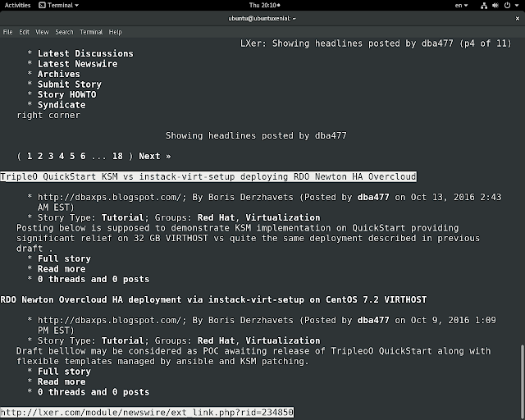The height and width of the screenshot is (420, 525).
Task: Click Read more under RDO Newton story
Action: pyautogui.click(x=62, y=381)
